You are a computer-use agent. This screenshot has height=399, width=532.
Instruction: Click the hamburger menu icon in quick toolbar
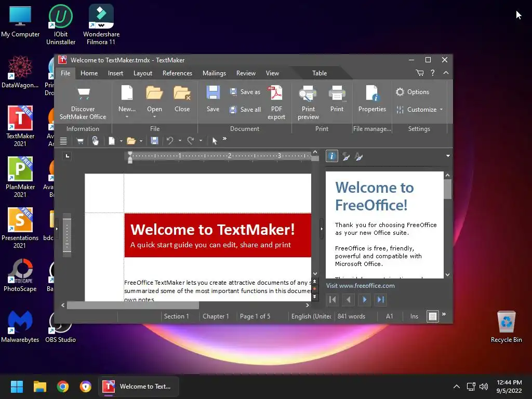coord(63,141)
